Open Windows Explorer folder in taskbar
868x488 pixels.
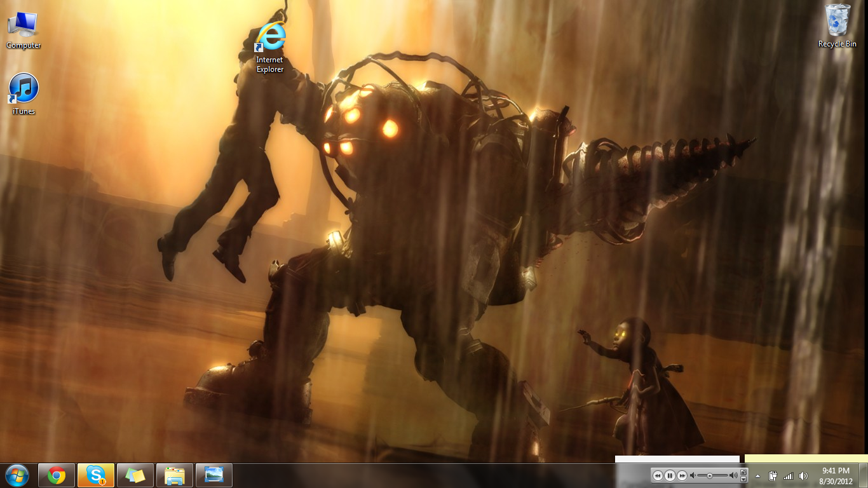pyautogui.click(x=175, y=475)
